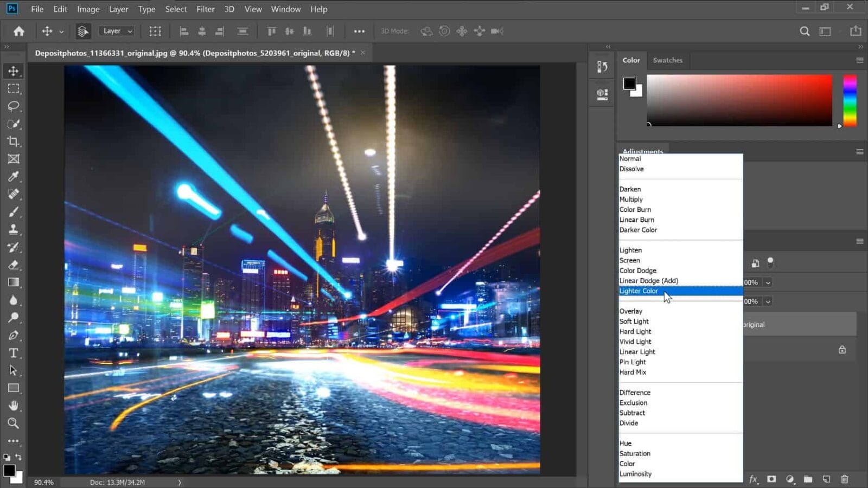Add a layer mask from the Layers panel
The width and height of the screenshot is (868, 488).
click(x=771, y=480)
